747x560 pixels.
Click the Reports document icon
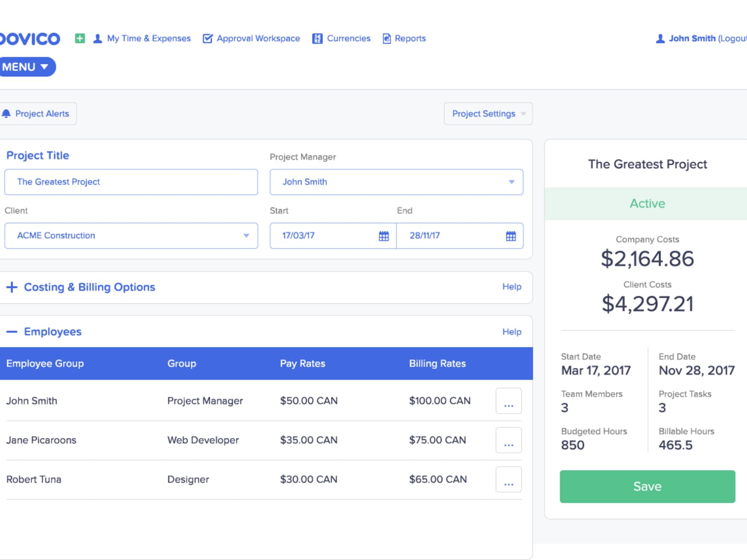coord(387,38)
